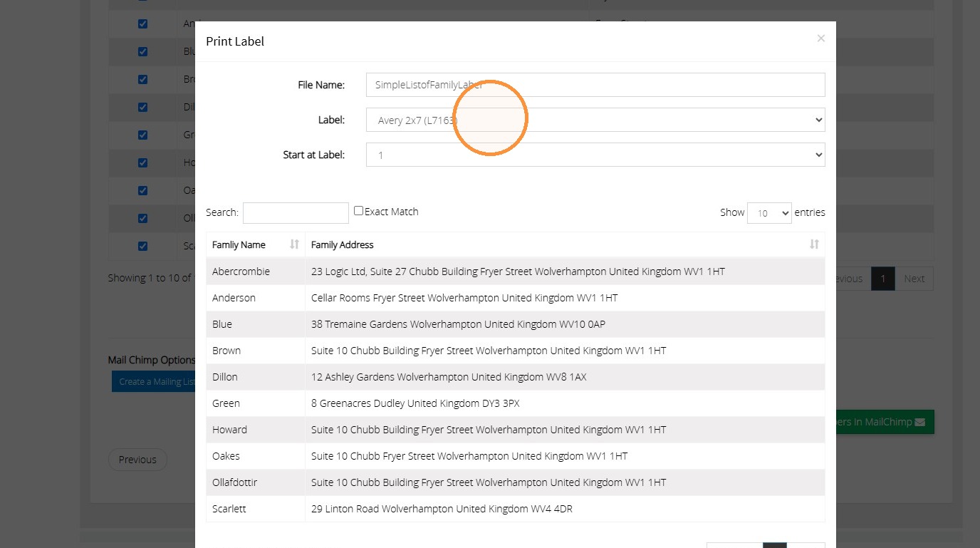The width and height of the screenshot is (980, 548).
Task: Click the green MailChimp button behind dialog
Action: coord(885,422)
